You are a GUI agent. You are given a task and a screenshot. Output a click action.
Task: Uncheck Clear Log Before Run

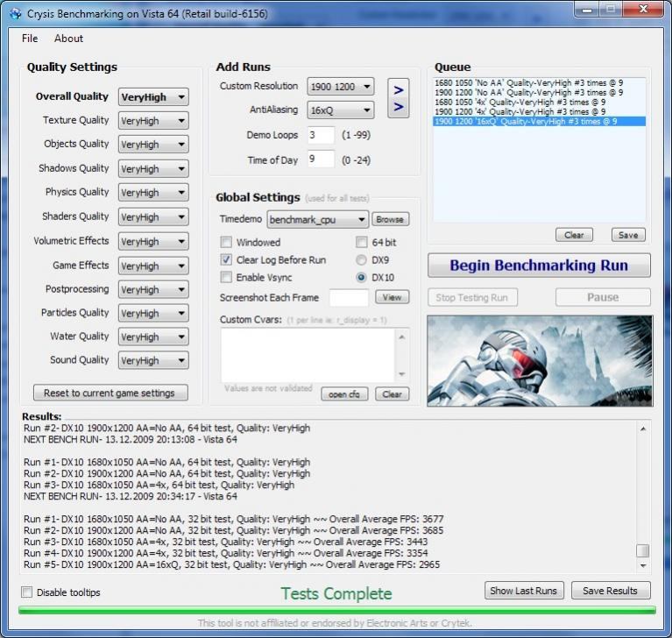pos(226,259)
